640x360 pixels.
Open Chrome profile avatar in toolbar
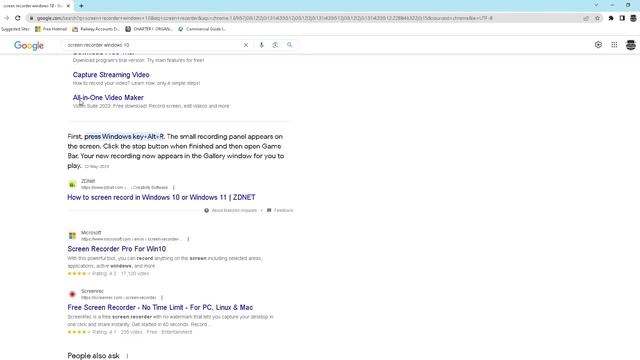pyautogui.click(x=633, y=18)
